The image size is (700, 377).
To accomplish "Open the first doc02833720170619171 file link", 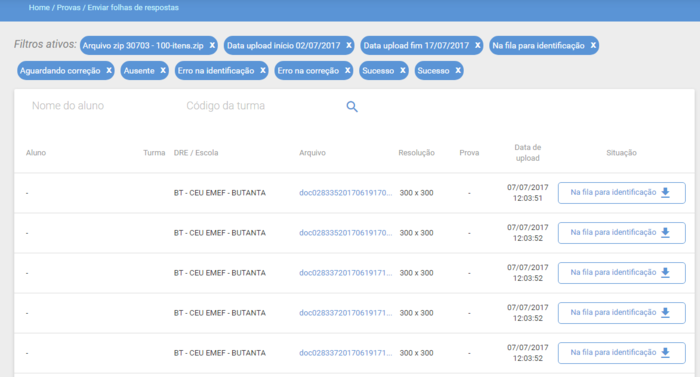I will tap(346, 273).
